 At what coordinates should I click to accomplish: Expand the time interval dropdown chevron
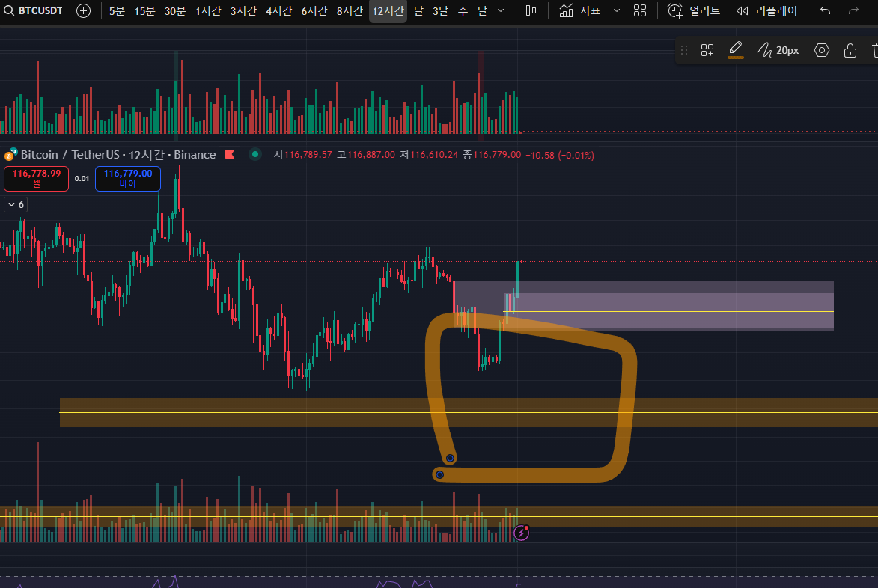click(501, 10)
